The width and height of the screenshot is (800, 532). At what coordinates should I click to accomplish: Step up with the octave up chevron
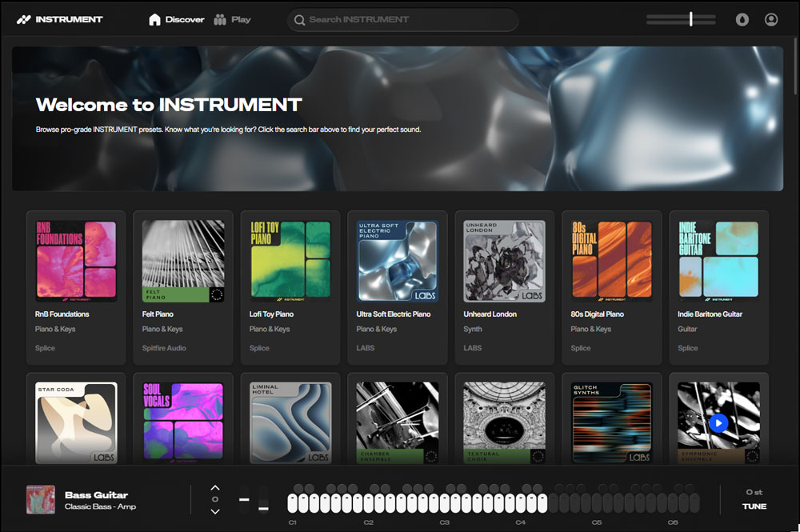214,487
